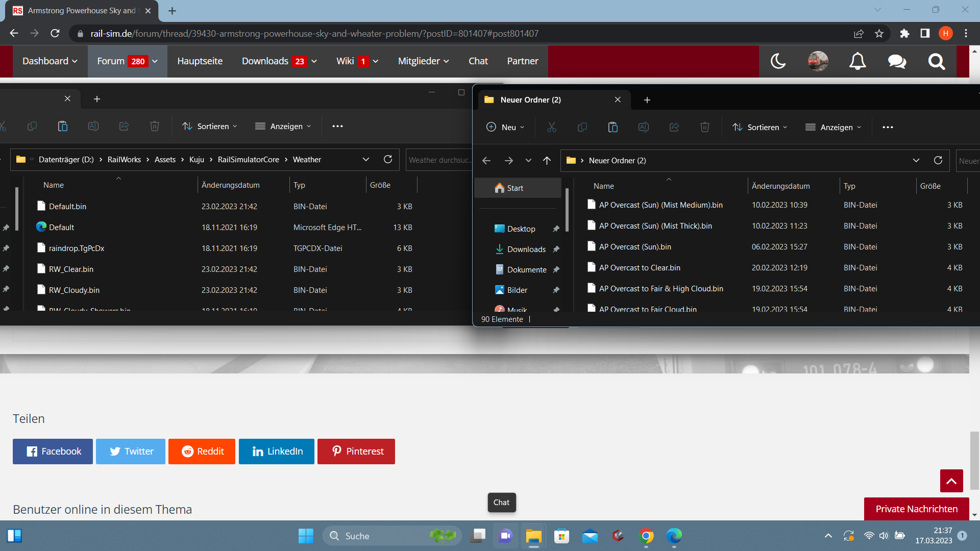Open the Neu dropdown button
The image size is (980, 551).
505,127
